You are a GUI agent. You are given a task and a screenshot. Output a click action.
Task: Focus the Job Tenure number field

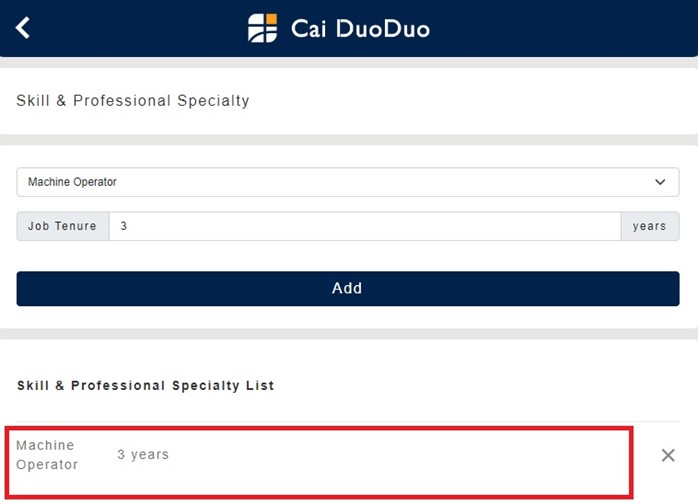coord(364,226)
